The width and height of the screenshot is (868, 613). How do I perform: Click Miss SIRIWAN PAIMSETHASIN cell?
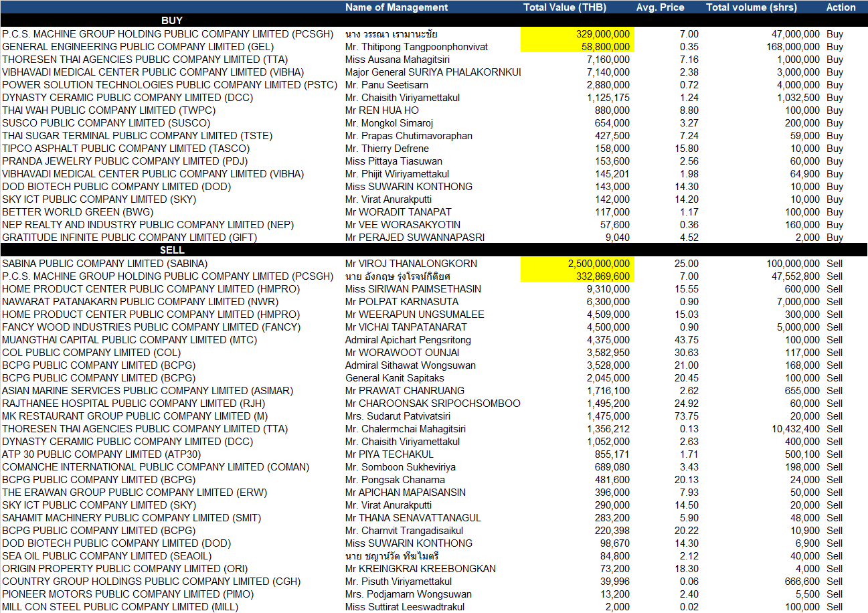pos(414,289)
